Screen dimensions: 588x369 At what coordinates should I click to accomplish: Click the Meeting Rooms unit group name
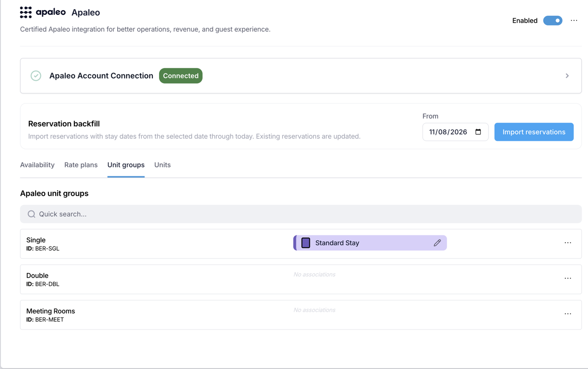pyautogui.click(x=51, y=311)
